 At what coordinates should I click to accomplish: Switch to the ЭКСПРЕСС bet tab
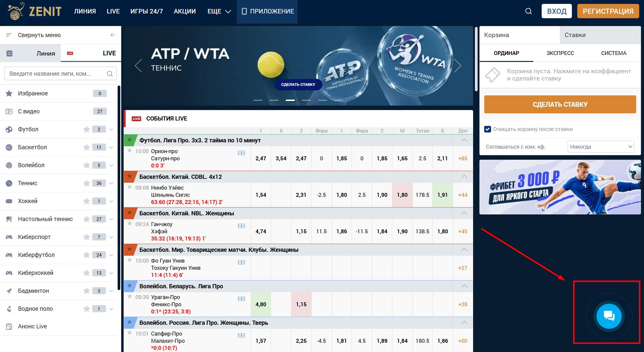[x=560, y=53]
